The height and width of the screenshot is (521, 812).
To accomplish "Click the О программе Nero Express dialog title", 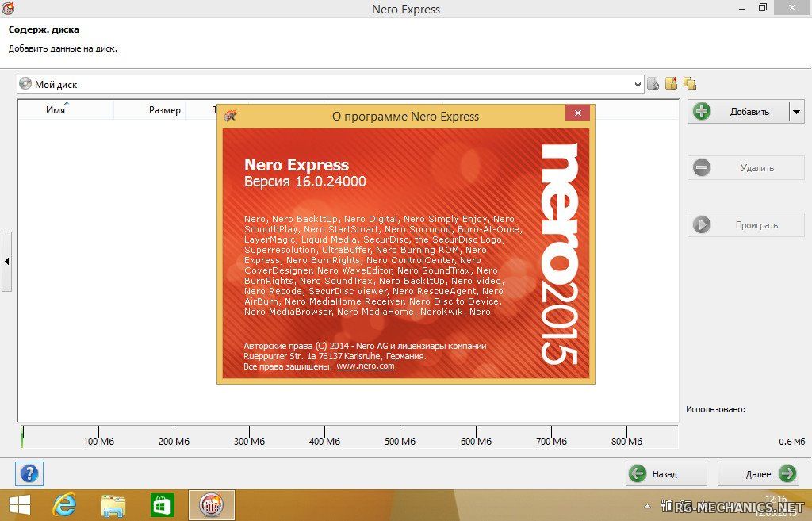I will click(x=405, y=117).
